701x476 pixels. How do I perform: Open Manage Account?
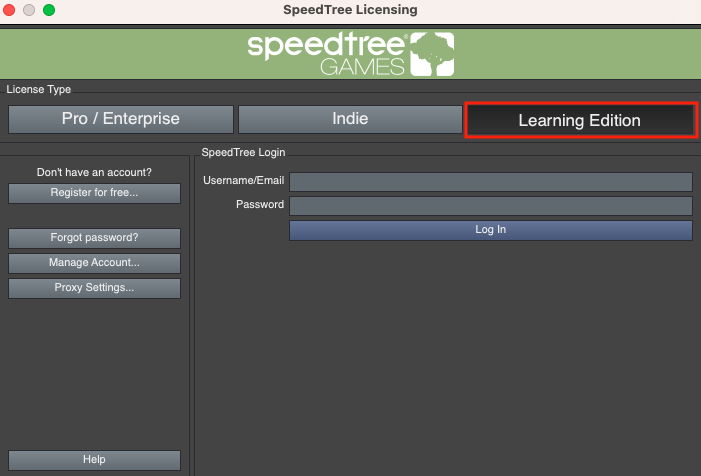click(x=94, y=263)
